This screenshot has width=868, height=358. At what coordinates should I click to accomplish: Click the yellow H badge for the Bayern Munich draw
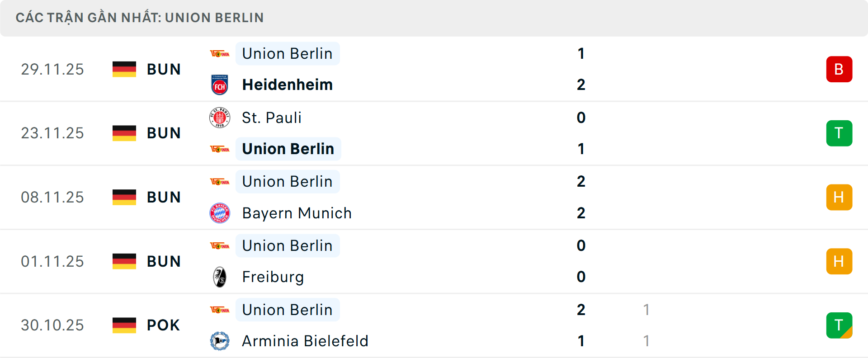tap(839, 197)
